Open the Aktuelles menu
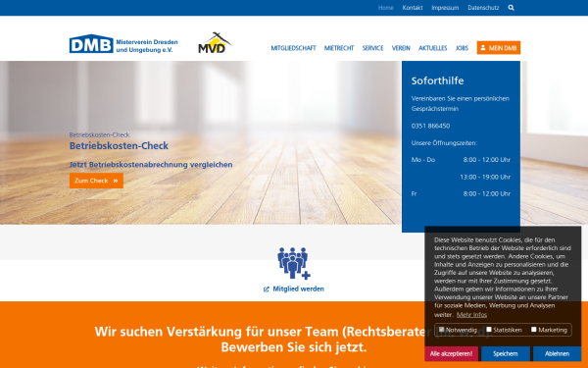Viewport: 588px width, 368px height. [x=433, y=48]
